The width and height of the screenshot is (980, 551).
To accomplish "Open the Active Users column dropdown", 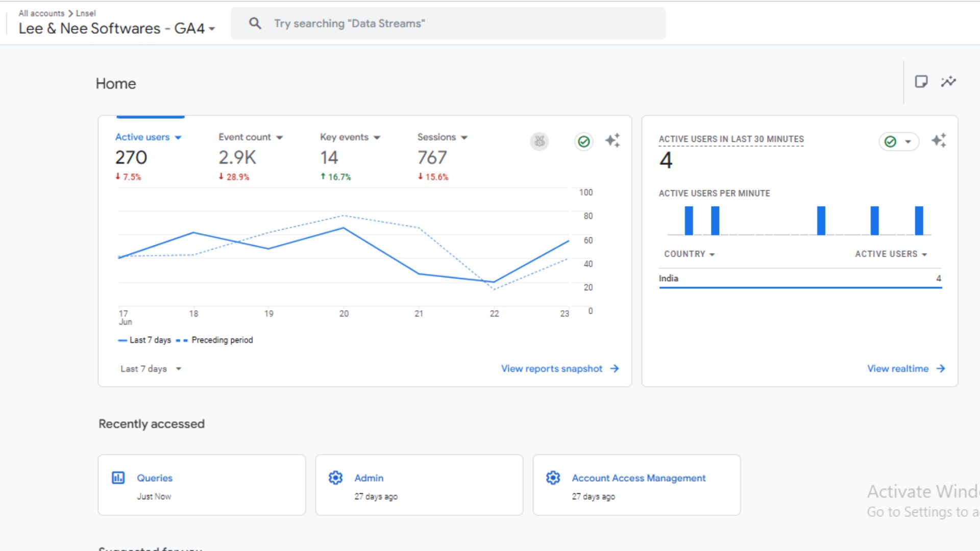I will 891,254.
